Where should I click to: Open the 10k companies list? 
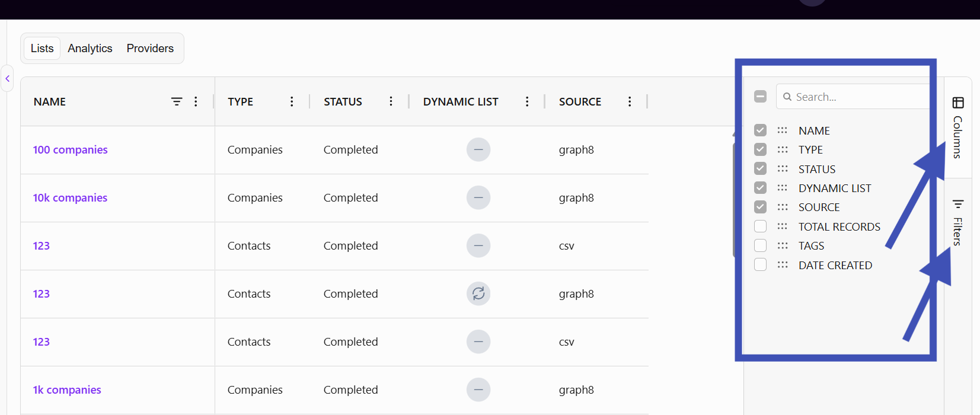(x=70, y=198)
